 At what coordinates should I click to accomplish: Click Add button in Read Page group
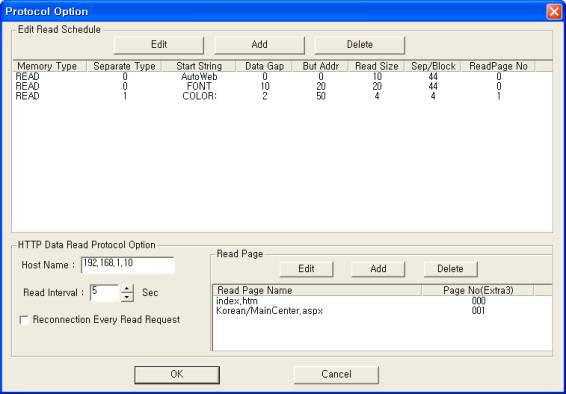[x=378, y=269]
